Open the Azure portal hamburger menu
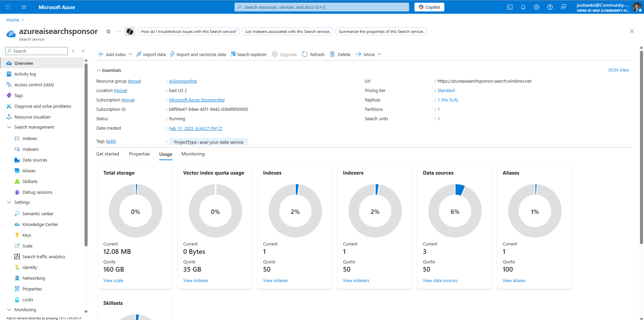 click(23, 7)
